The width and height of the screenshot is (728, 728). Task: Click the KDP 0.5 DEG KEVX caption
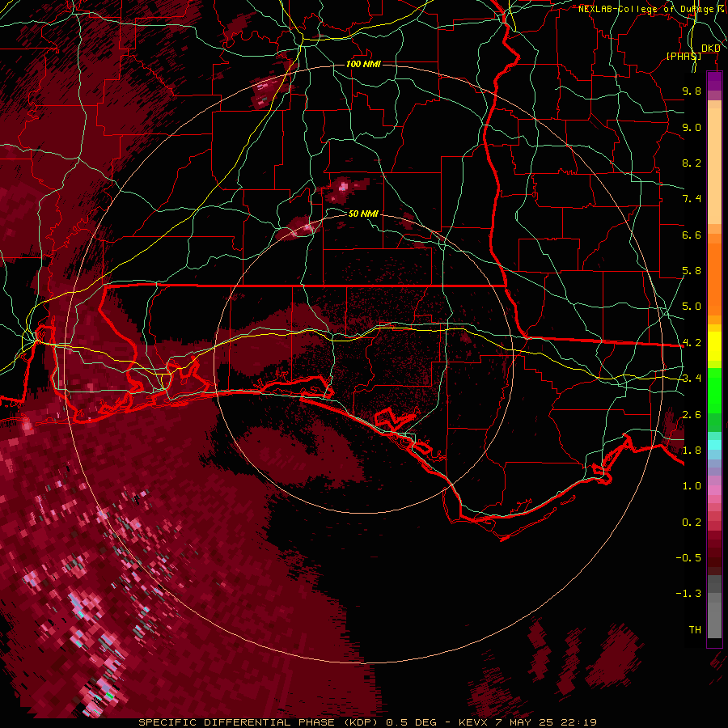[x=367, y=722]
